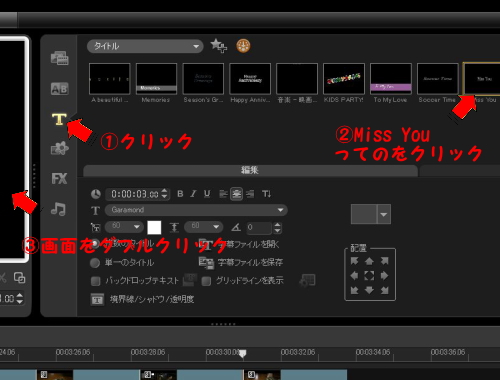Adjust the rotation angle stepper arrows
500x380 pixels.
point(278,228)
